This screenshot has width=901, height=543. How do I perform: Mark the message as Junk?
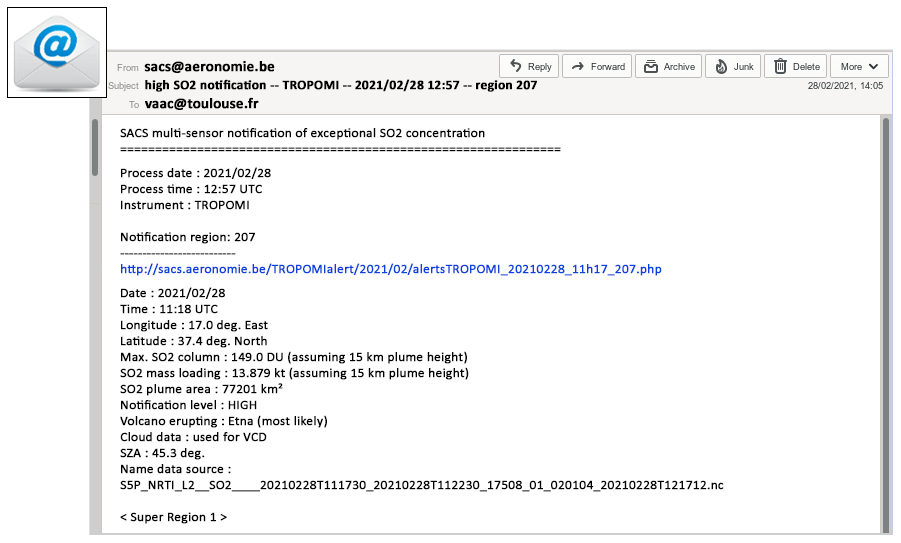733,67
